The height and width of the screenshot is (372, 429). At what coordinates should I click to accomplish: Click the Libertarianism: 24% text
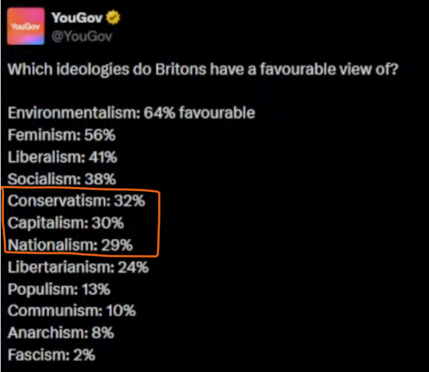78,267
